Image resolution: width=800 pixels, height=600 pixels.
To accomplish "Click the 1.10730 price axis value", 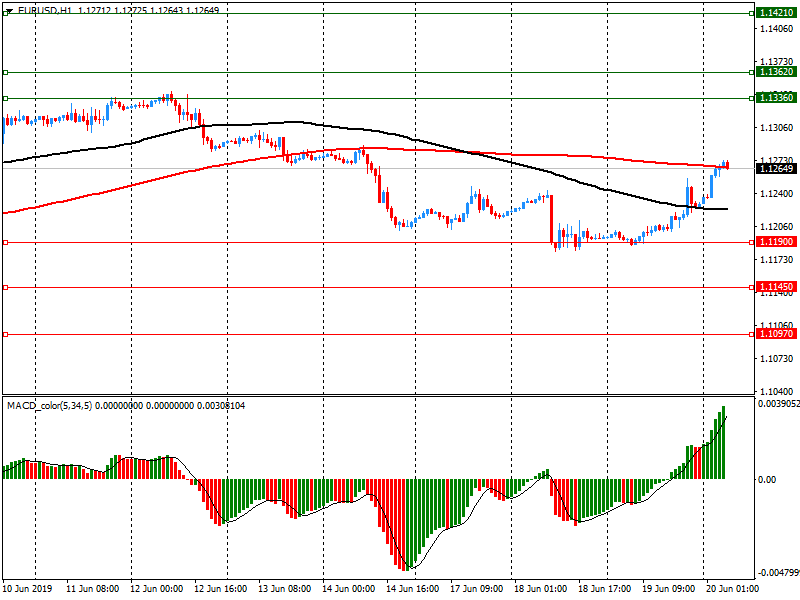I will tap(777, 359).
